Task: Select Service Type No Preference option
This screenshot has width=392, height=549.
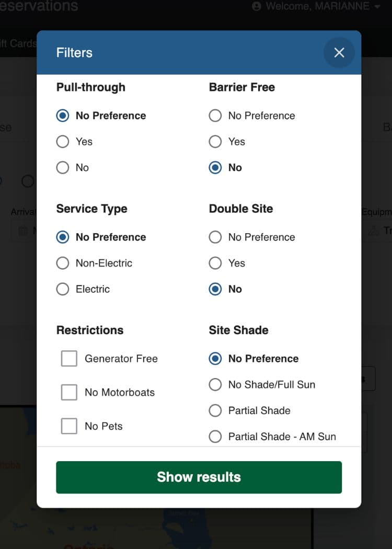Action: tap(63, 237)
